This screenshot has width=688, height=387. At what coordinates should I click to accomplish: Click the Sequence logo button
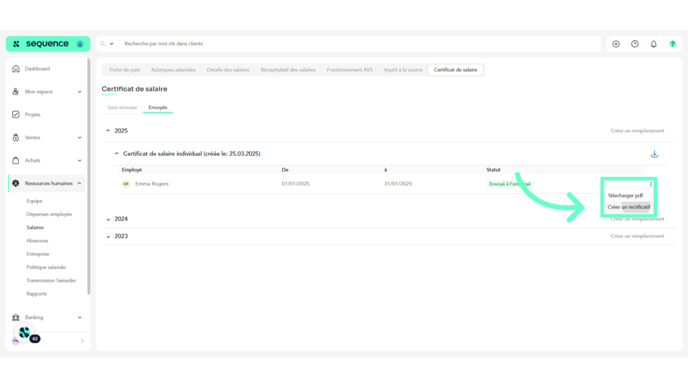coord(48,44)
